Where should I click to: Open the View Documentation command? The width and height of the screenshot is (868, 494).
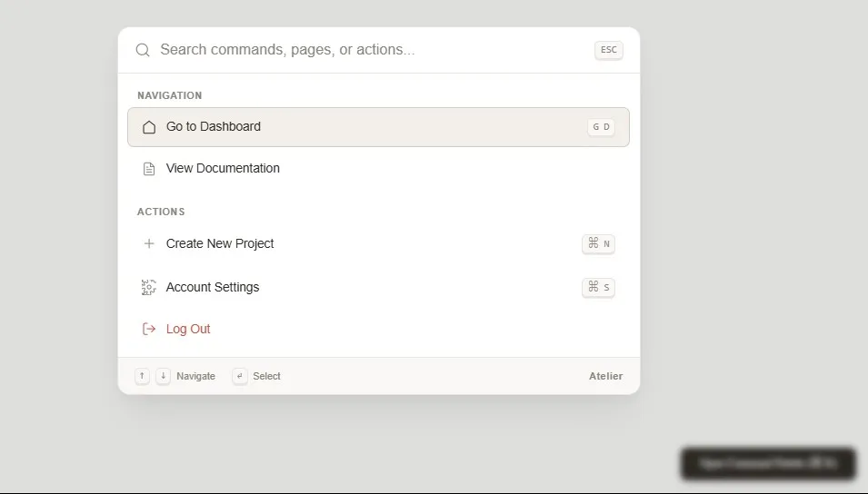(x=378, y=168)
